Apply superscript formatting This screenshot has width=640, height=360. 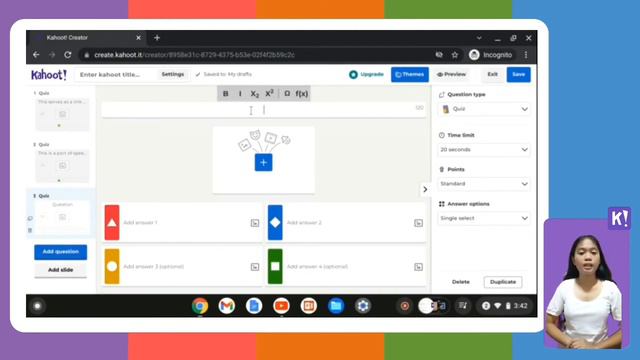click(269, 93)
